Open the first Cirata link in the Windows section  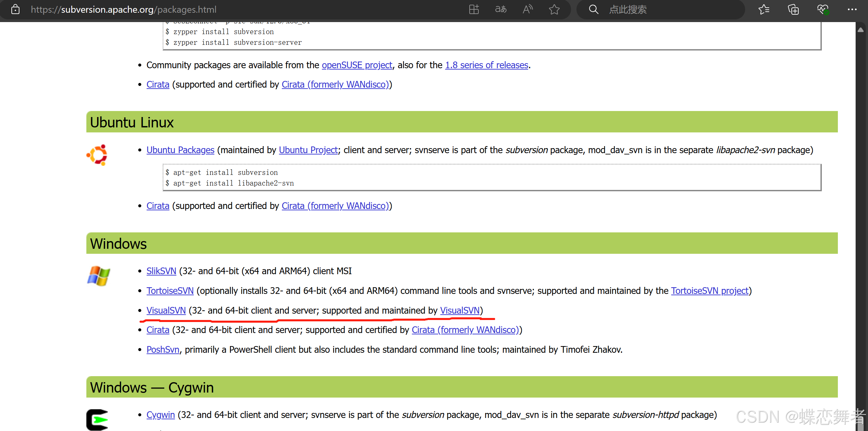tap(158, 330)
